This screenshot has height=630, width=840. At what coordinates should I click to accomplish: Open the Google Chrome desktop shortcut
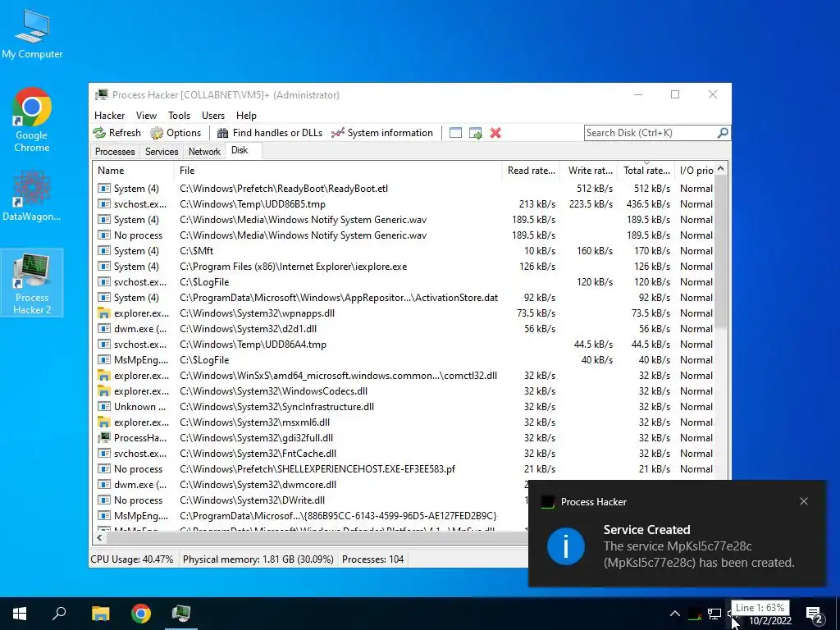pyautogui.click(x=32, y=120)
